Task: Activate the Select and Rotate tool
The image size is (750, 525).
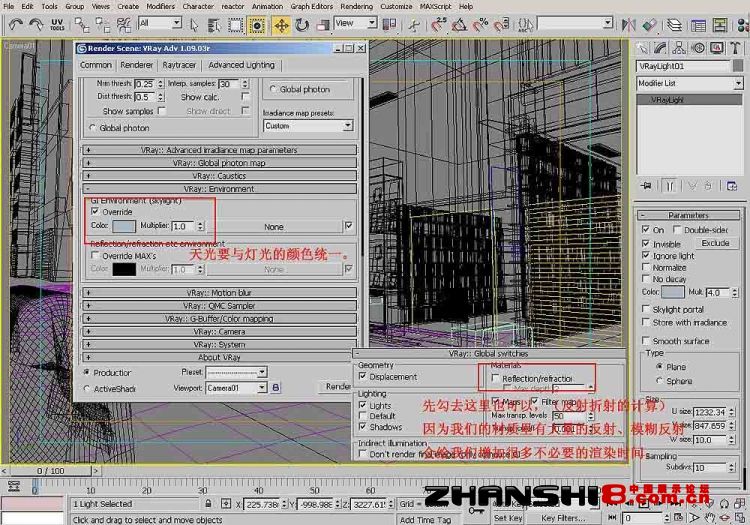Action: (302, 24)
